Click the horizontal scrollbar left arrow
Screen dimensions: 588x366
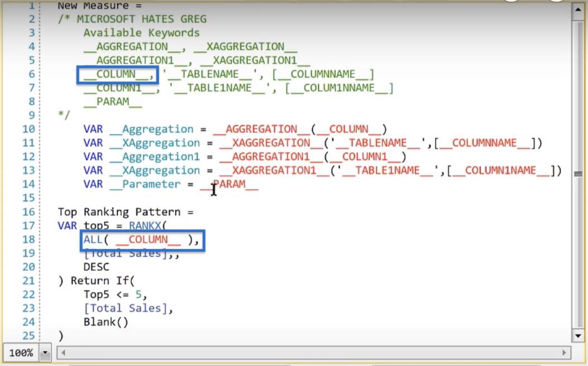[63, 353]
